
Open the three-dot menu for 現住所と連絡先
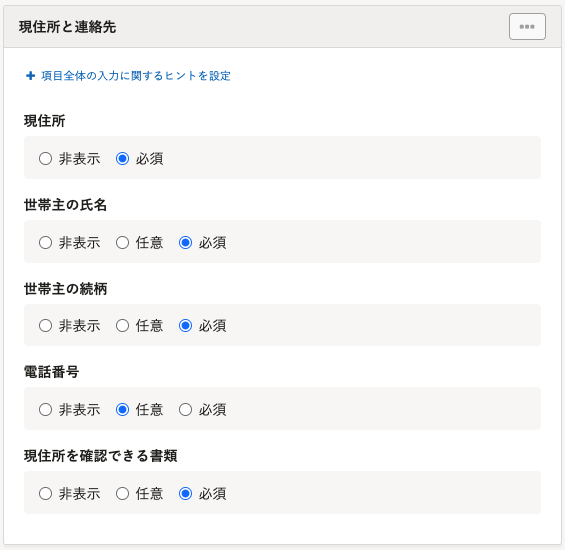pyautogui.click(x=527, y=27)
